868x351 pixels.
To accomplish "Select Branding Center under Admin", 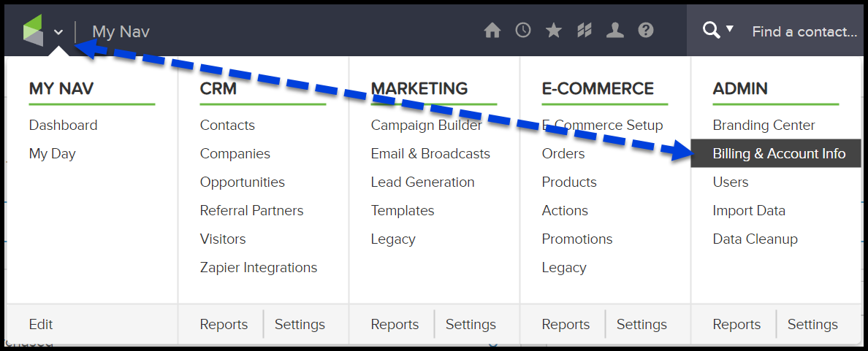I will pos(764,126).
